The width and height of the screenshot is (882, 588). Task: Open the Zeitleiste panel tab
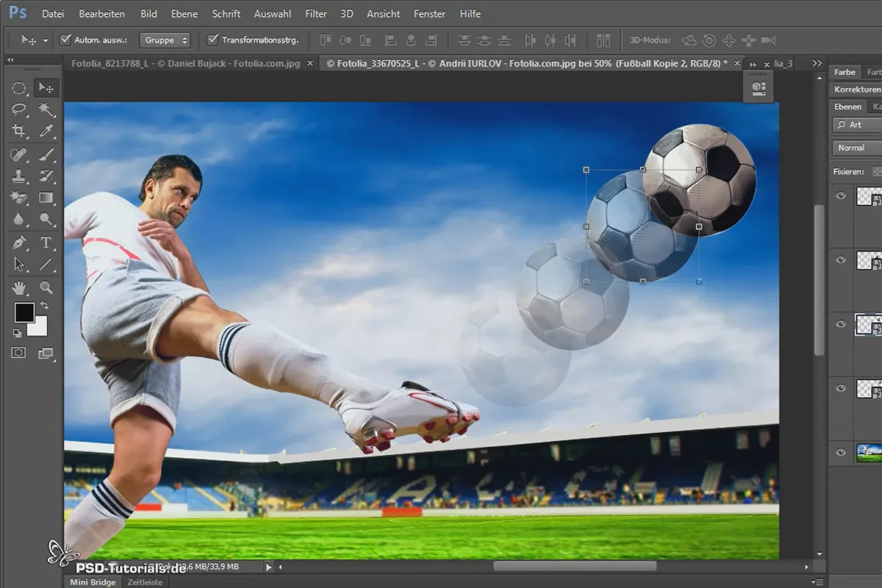[x=145, y=581]
